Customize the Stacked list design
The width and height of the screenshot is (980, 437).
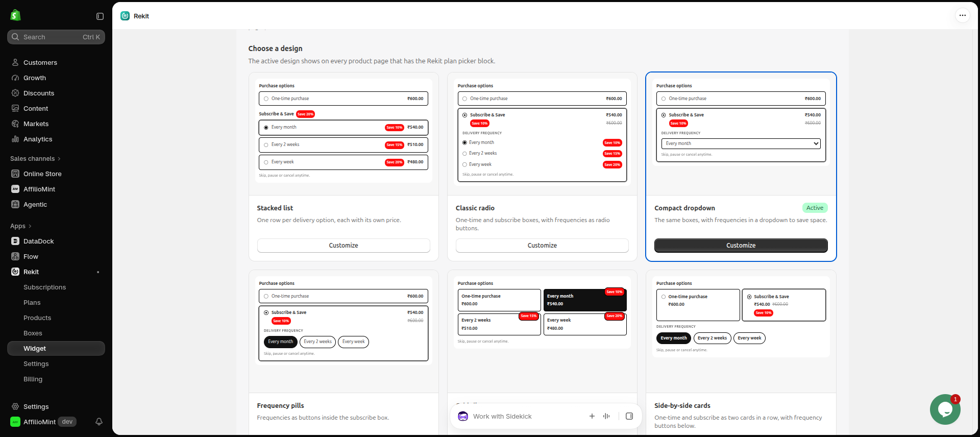344,246
